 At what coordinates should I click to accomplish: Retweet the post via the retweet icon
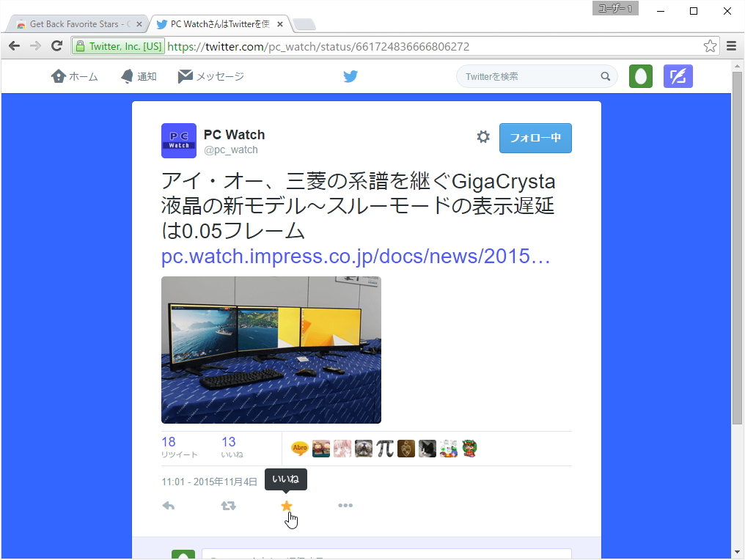(228, 505)
